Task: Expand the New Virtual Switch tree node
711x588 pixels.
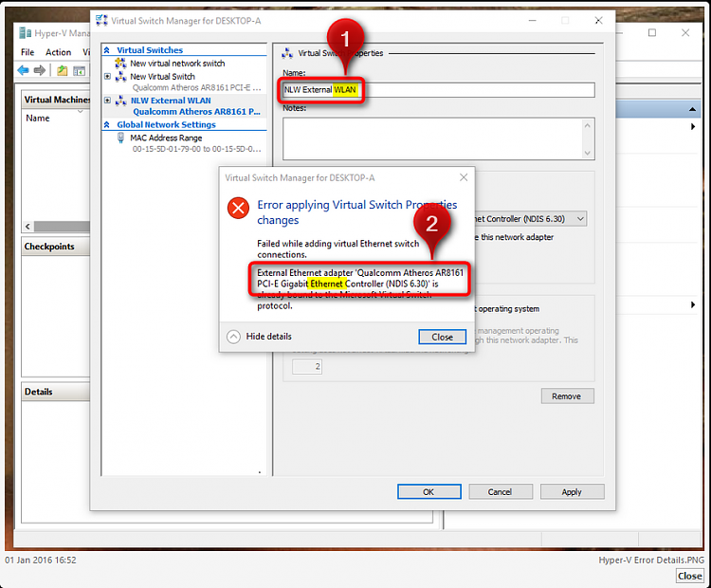Action: [107, 76]
